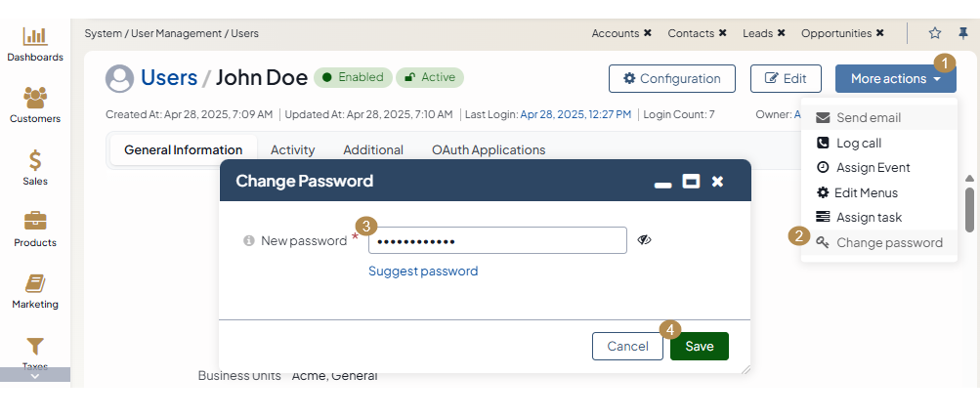Click the page vertical scrollbar
This screenshot has height=418, width=980.
pos(969,209)
